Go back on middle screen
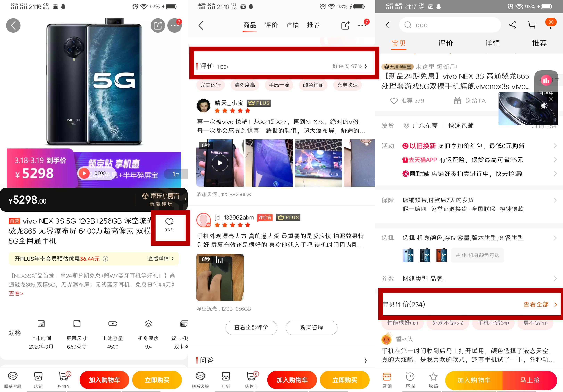Screen dimensions: 563x392 pos(201,25)
